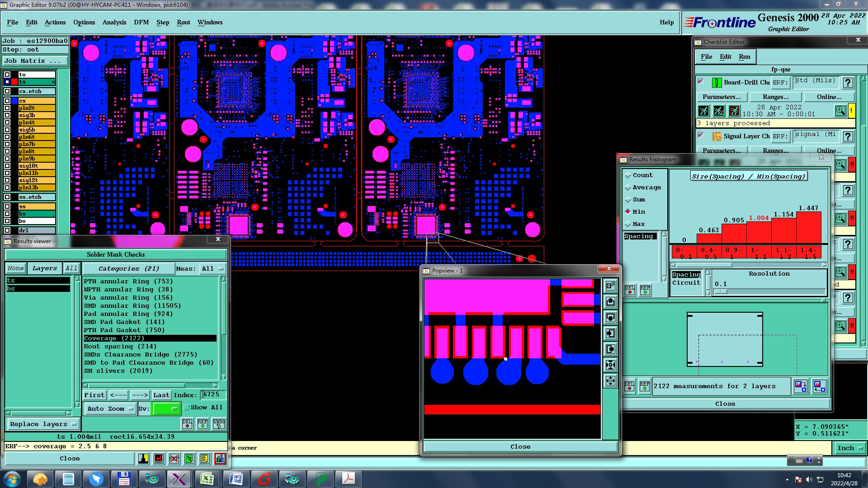Click the pan-right icon in Popview

610,349
